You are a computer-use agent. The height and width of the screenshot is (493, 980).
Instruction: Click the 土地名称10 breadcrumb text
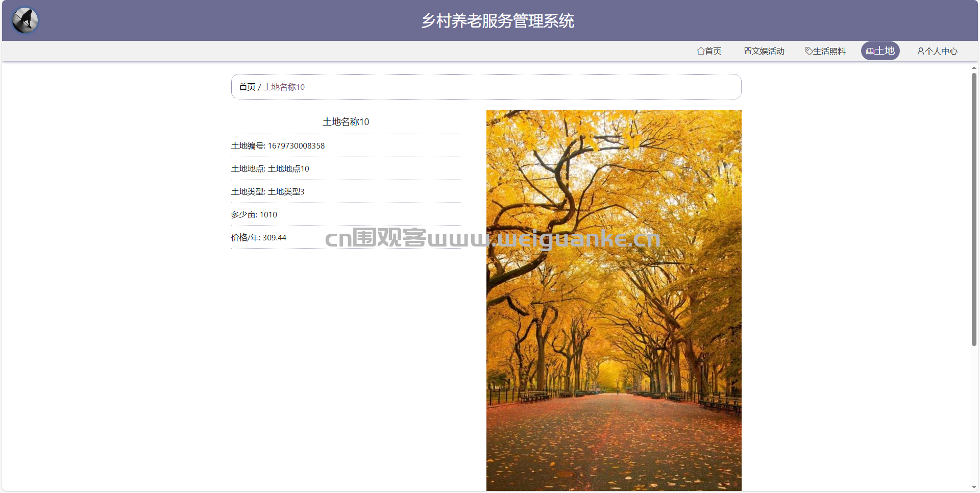point(284,87)
